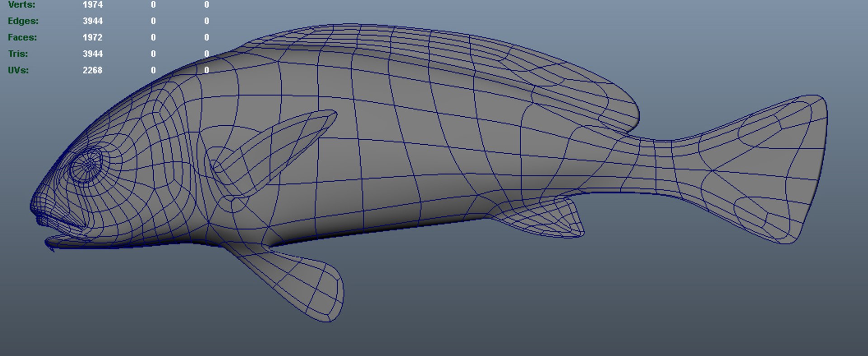Click the Verts count value 1974

click(93, 5)
